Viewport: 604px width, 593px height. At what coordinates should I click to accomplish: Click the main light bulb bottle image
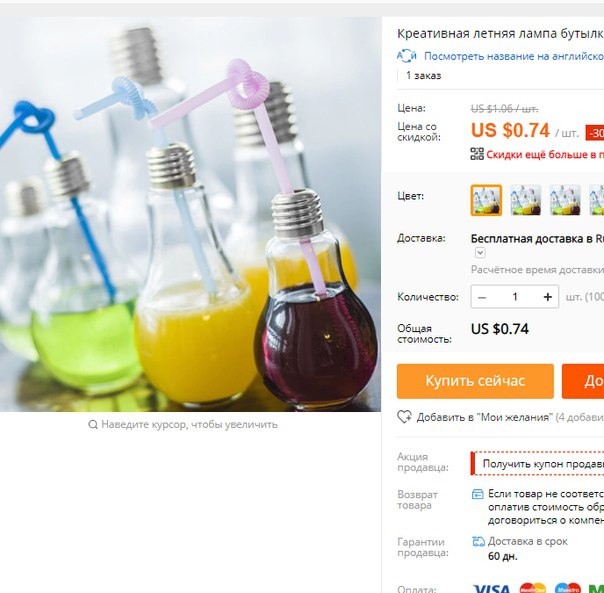click(190, 214)
